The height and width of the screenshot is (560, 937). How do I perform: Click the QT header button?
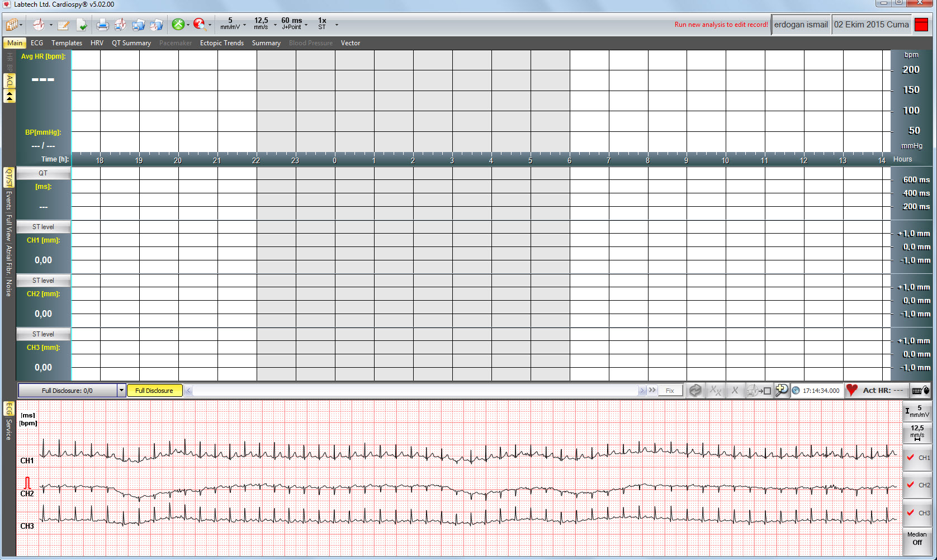click(x=43, y=173)
